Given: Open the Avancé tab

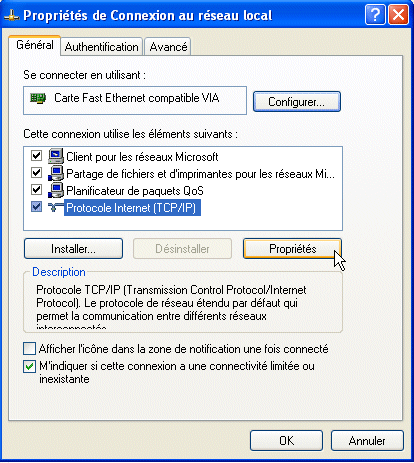Looking at the screenshot, I should pyautogui.click(x=168, y=47).
